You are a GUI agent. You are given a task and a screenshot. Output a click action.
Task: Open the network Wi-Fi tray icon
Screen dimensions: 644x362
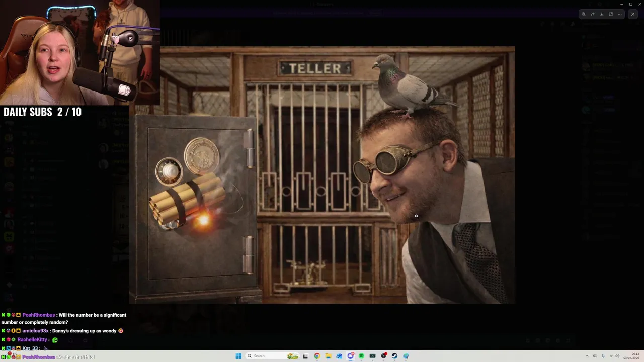coord(611,356)
